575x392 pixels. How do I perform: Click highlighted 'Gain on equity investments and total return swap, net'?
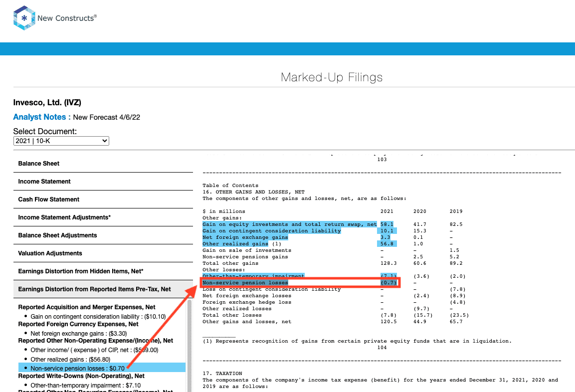289,224
